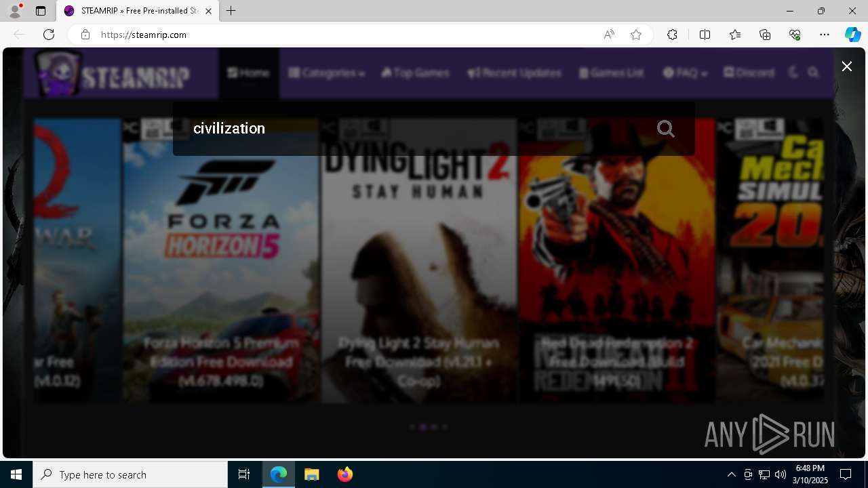Open Edge Extensions puzzle icon
The image size is (868, 488).
tap(672, 35)
